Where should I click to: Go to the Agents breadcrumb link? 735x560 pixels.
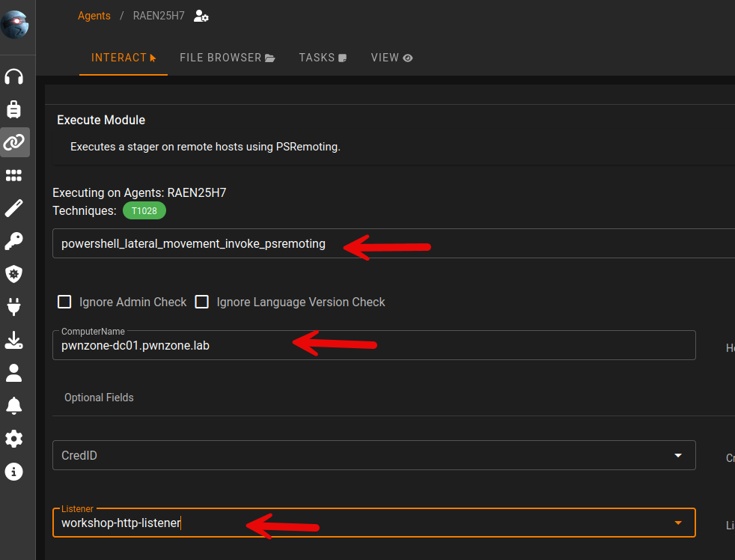pyautogui.click(x=94, y=16)
